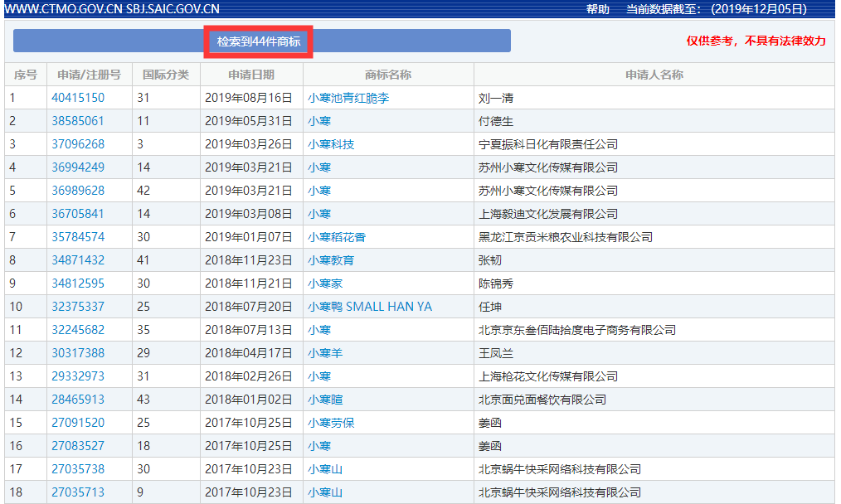This screenshot has width=841, height=504.
Task: Open registration number 36705841
Action: pyautogui.click(x=78, y=214)
